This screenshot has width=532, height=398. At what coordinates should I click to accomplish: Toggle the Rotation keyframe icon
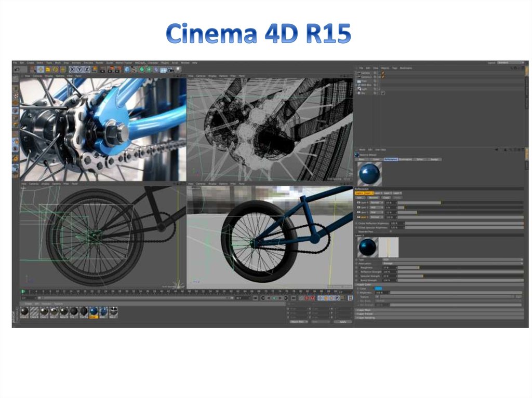(x=331, y=298)
